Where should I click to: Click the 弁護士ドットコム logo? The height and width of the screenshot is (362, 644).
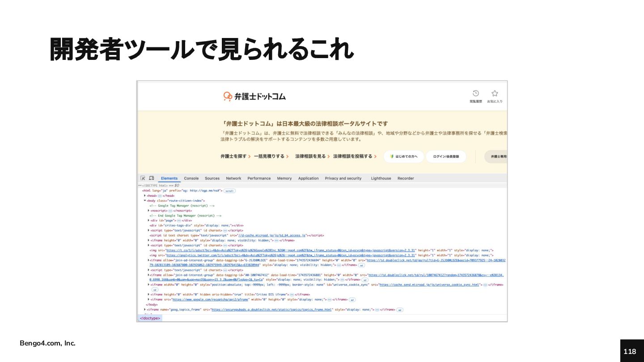pos(254,96)
